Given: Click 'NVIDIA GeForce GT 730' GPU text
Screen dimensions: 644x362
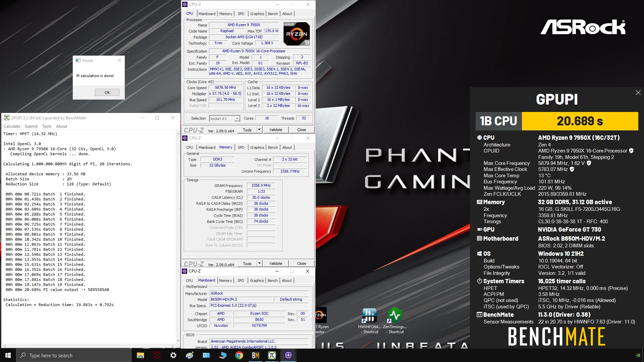Looking at the screenshot, I should point(570,230).
